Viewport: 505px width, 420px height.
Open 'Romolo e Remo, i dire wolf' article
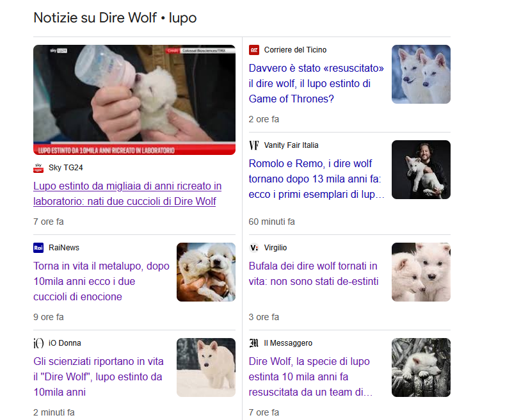pos(316,179)
